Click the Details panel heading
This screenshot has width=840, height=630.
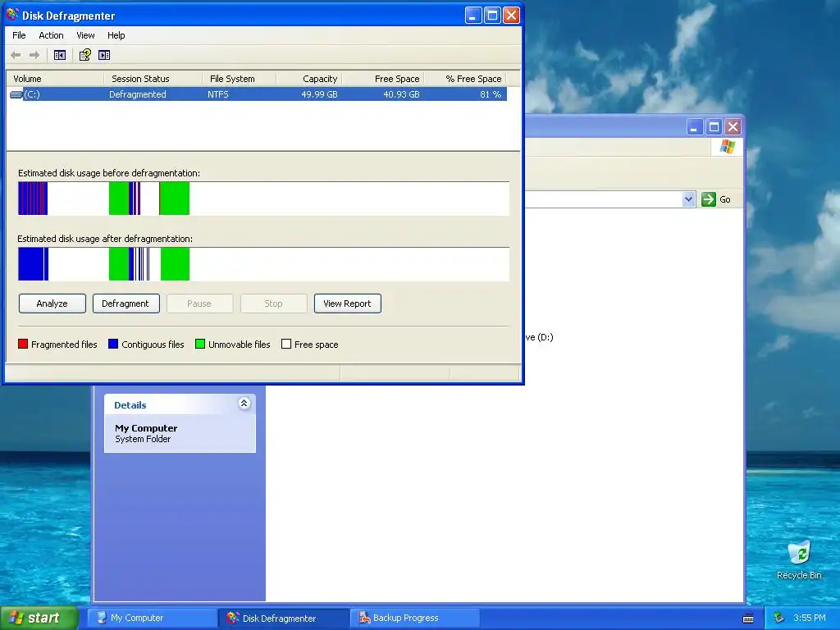pyautogui.click(x=130, y=405)
